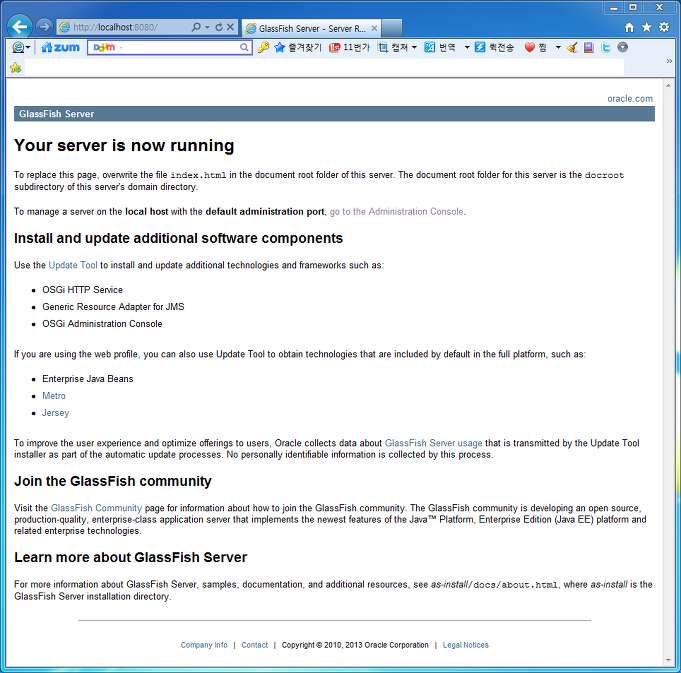The image size is (681, 673).
Task: Follow the Update Tool link
Action: 73,265
